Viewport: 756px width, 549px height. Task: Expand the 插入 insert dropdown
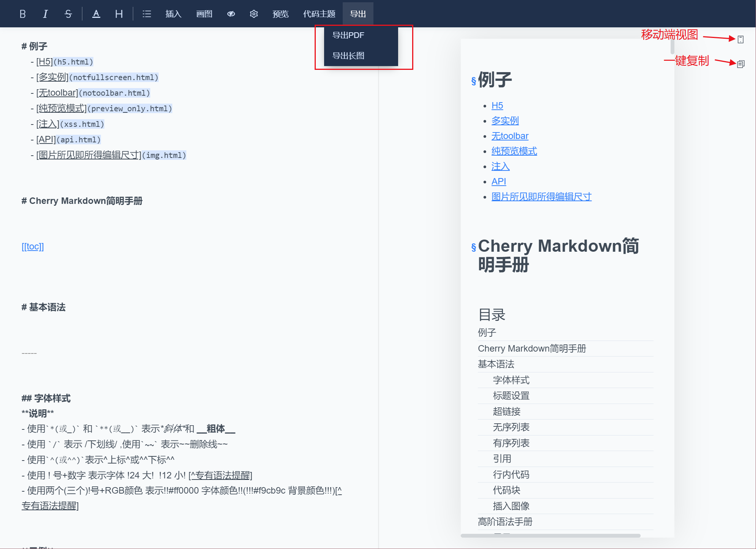click(x=173, y=14)
